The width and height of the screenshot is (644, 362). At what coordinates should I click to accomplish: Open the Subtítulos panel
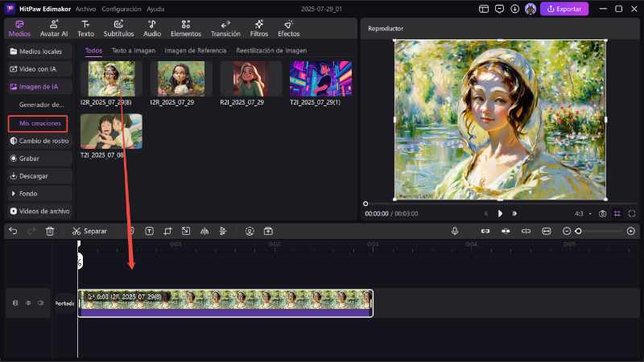pos(118,29)
